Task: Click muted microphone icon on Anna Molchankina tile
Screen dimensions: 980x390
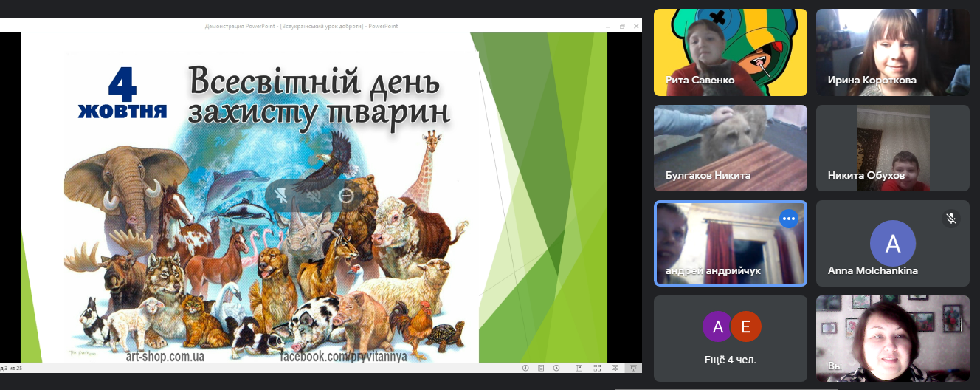Action: (951, 218)
